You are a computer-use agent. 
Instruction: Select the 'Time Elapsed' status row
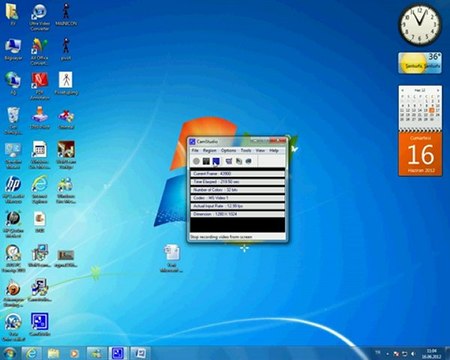[238, 182]
